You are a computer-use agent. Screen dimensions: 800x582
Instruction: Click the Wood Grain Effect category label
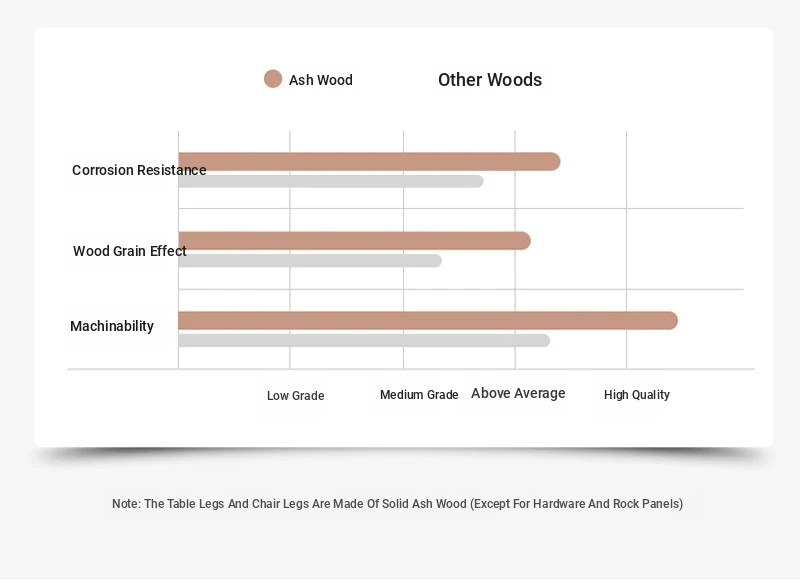click(130, 251)
